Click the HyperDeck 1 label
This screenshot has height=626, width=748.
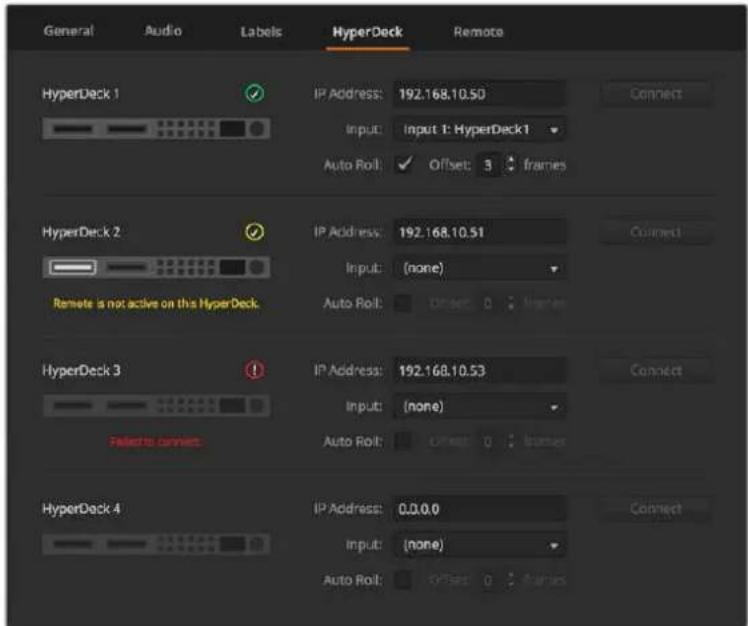click(x=81, y=94)
